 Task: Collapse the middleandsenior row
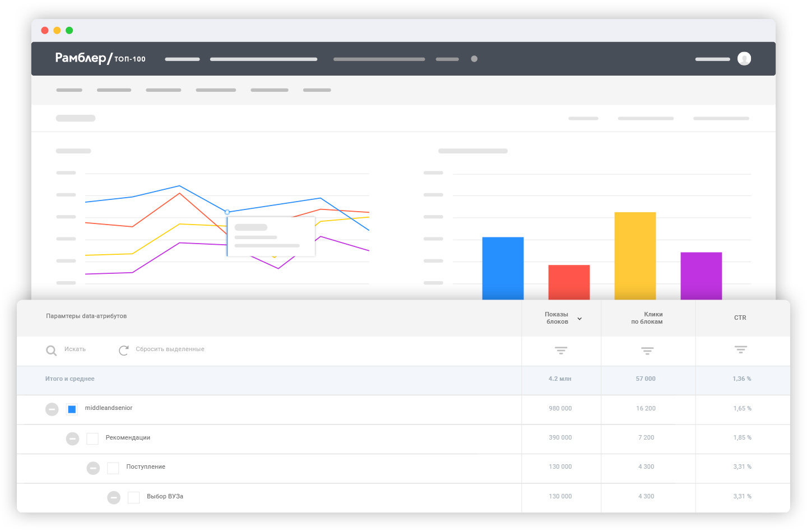pos(52,409)
